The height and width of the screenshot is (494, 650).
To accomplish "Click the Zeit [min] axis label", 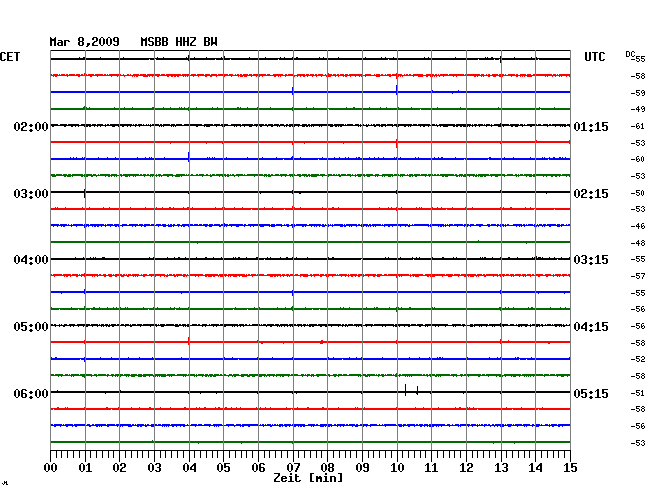I will 308,479.
